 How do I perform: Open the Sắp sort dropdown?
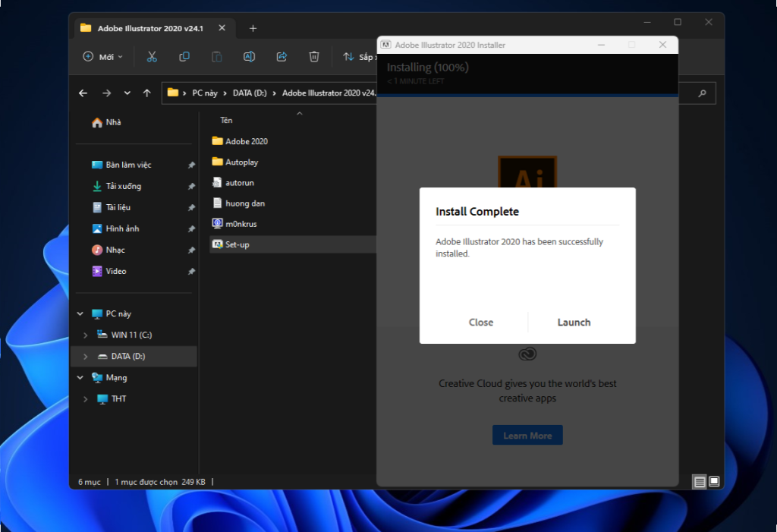360,57
